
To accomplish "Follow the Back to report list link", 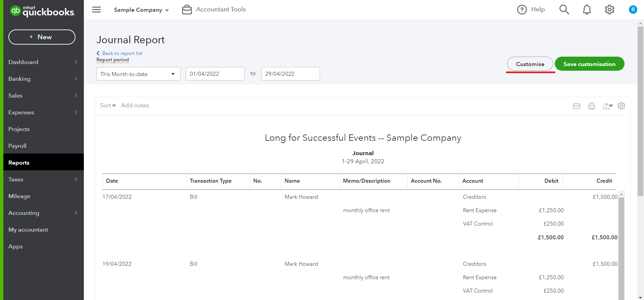I will (122, 53).
